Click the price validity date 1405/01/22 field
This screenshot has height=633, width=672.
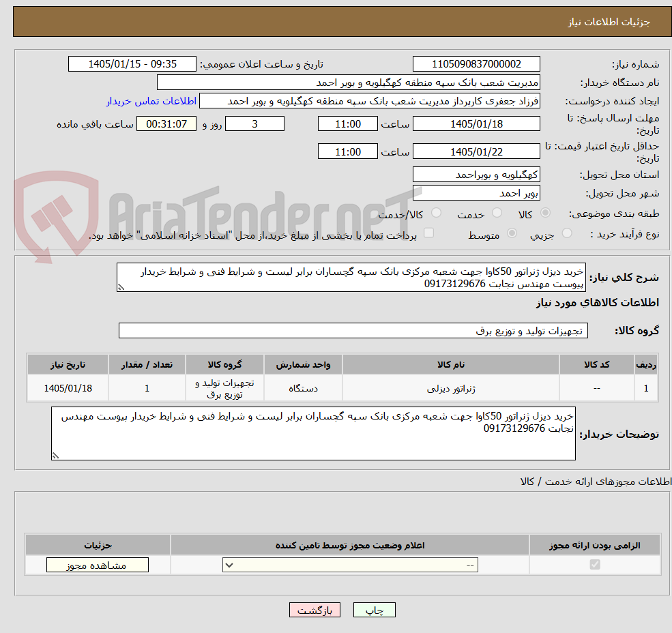476,151
